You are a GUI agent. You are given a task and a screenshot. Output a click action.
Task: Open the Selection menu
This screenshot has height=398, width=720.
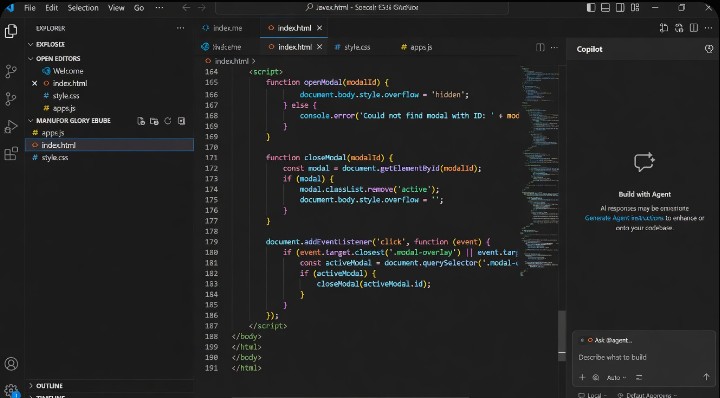coord(83,8)
